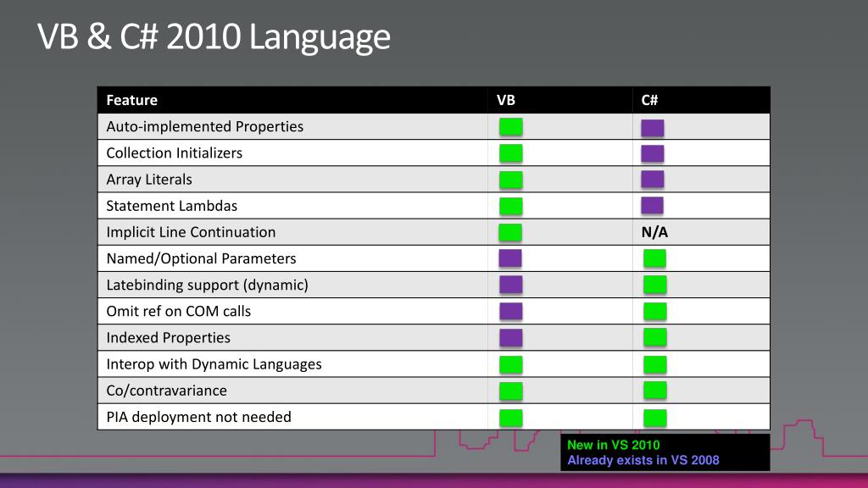The height and width of the screenshot is (488, 868).
Task: Select the Auto-implemented Properties row label
Action: tap(205, 127)
